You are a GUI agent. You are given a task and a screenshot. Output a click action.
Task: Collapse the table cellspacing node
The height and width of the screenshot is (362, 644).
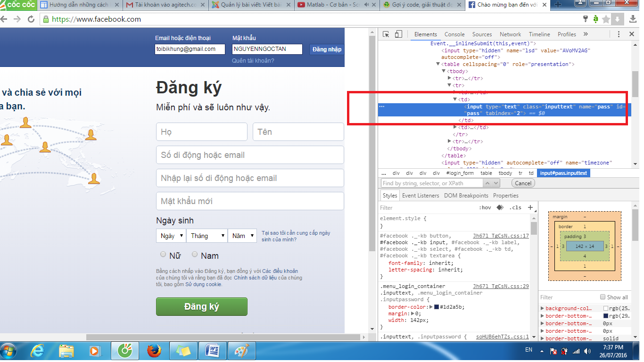(438, 64)
